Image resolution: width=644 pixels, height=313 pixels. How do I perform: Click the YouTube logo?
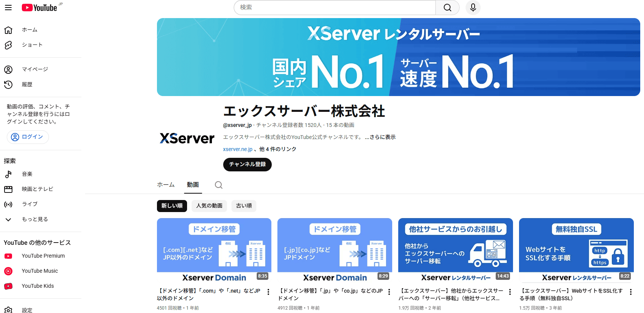[40, 8]
